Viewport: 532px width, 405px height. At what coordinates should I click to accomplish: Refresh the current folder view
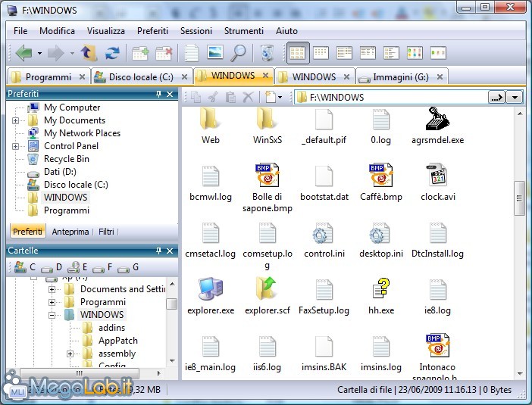[112, 53]
